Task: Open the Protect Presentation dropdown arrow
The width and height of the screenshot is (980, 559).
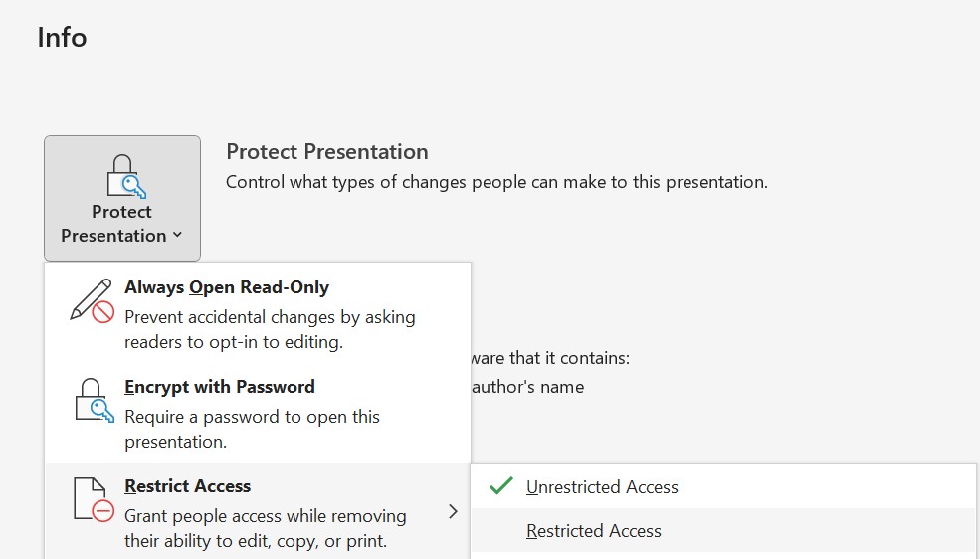Action: pyautogui.click(x=177, y=235)
